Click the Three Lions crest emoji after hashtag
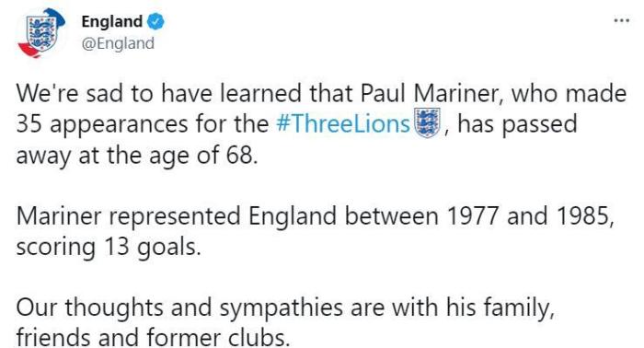644x348 pixels. pos(427,122)
